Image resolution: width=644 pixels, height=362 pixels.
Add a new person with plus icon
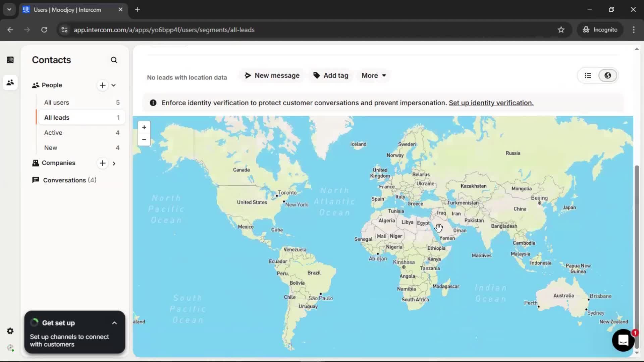103,85
